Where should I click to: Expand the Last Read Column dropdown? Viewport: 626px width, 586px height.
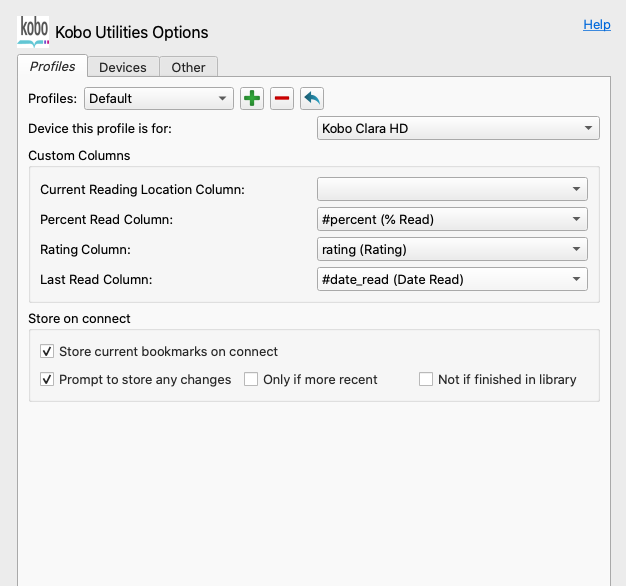(452, 279)
